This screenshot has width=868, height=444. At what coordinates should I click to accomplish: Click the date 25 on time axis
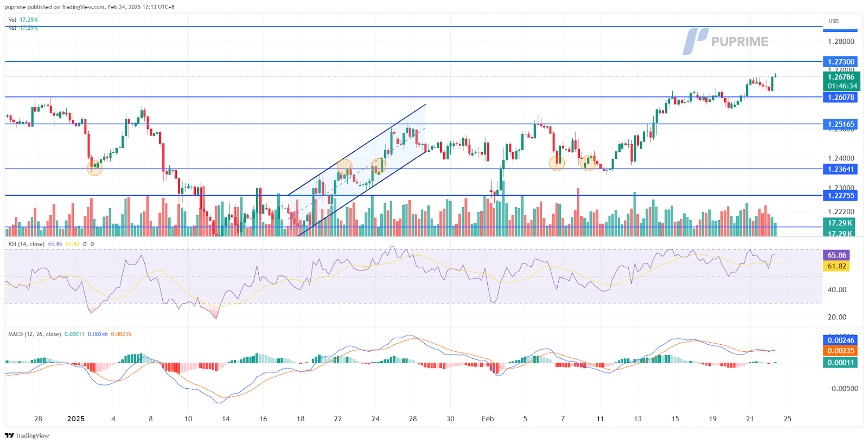788,419
